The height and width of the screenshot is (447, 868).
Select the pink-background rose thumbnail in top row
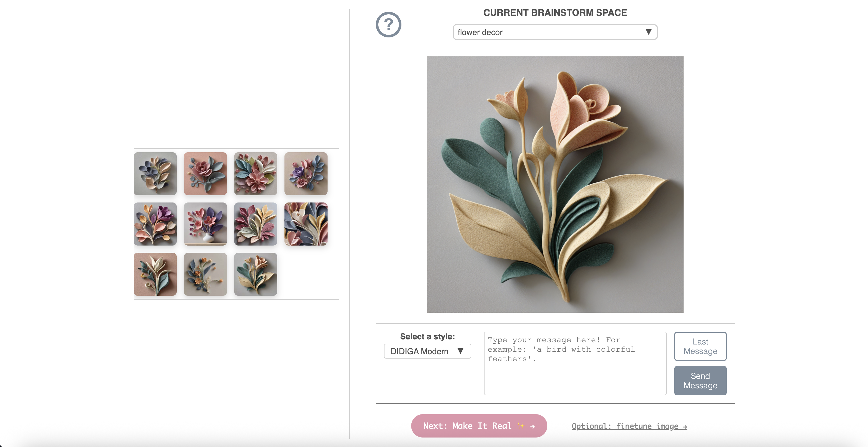pos(205,174)
